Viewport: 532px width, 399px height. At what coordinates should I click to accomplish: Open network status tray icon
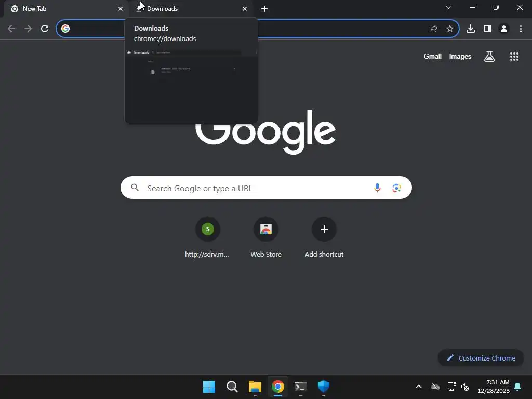[451, 387]
